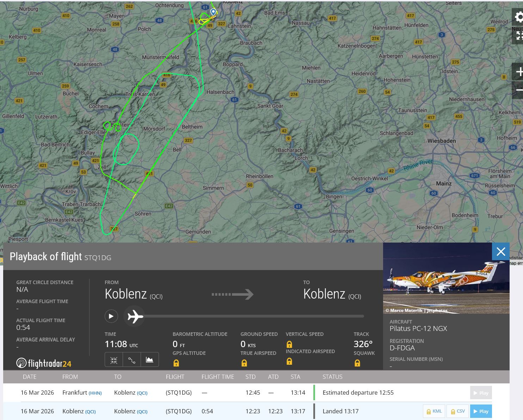This screenshot has width=523, height=420.
Task: Click the GPS Altitude lock icon
Action: tap(176, 363)
